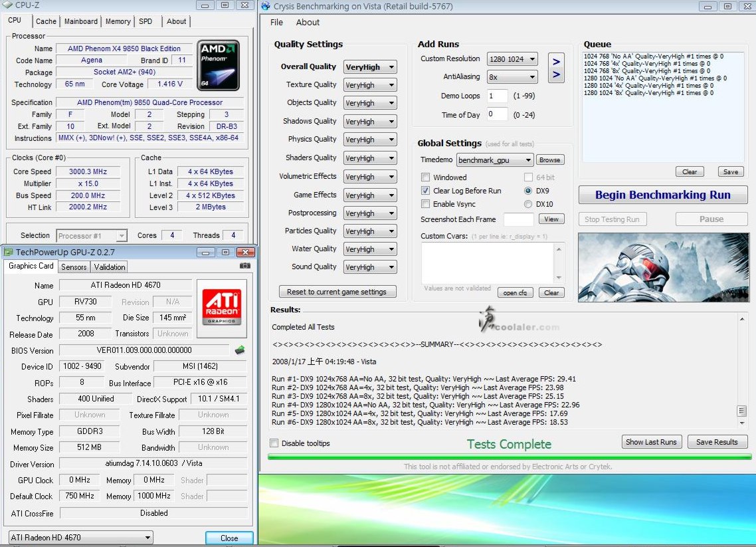Click the BIOS save chip icon in GPU-Z
756x547 pixels.
coord(240,350)
